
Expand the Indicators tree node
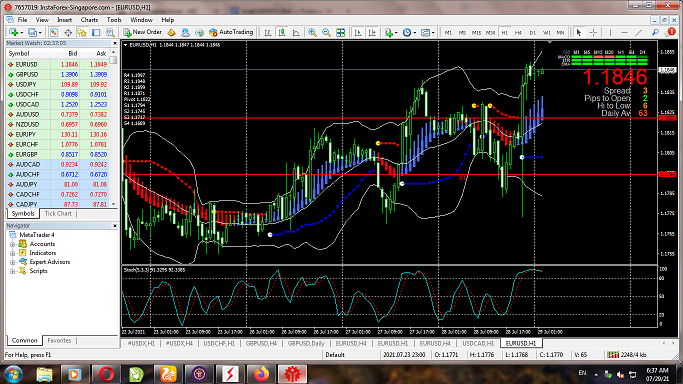click(13, 253)
